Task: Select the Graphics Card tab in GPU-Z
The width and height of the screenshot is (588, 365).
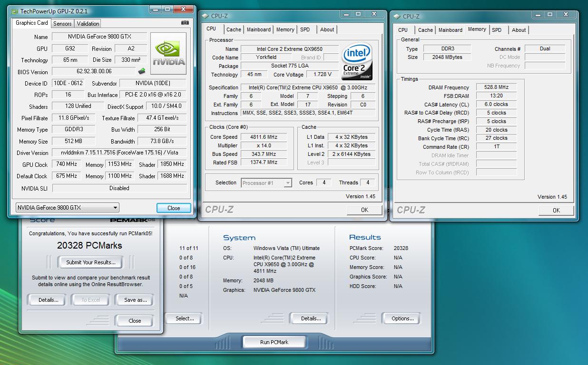Action: point(32,23)
